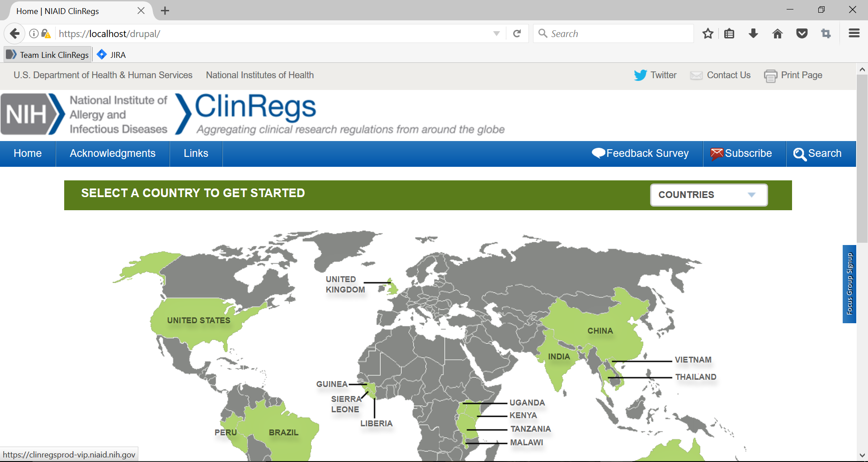
Task: Select UNITED STATES on the map
Action: point(198,321)
